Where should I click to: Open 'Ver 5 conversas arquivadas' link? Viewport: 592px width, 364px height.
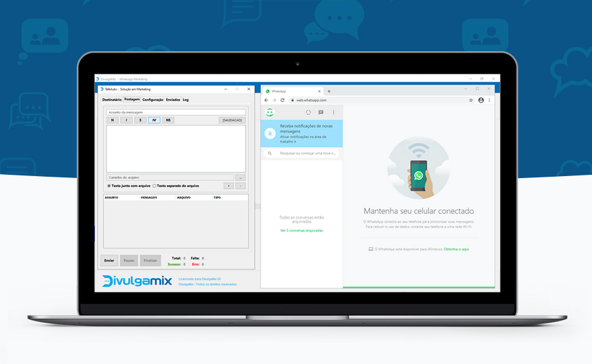point(302,231)
